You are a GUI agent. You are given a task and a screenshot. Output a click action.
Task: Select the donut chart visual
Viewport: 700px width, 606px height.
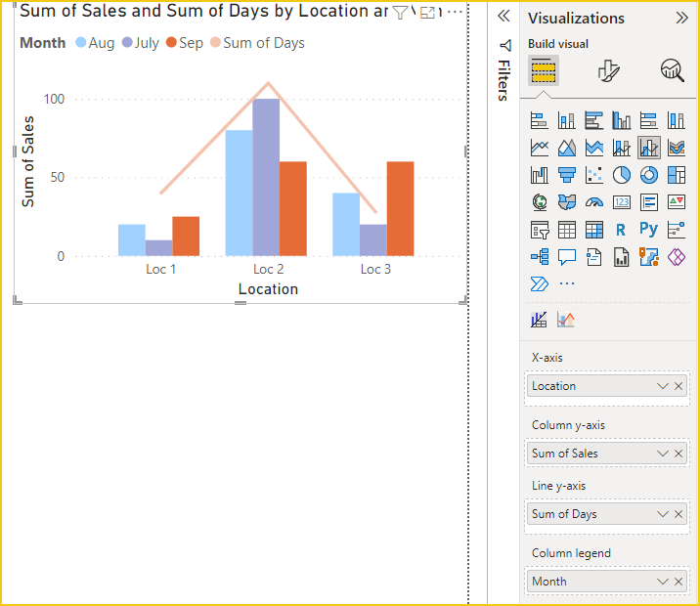pos(648,175)
